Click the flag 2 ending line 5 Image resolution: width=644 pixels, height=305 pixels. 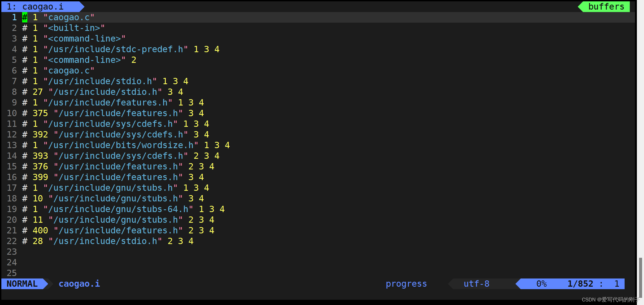tap(134, 60)
